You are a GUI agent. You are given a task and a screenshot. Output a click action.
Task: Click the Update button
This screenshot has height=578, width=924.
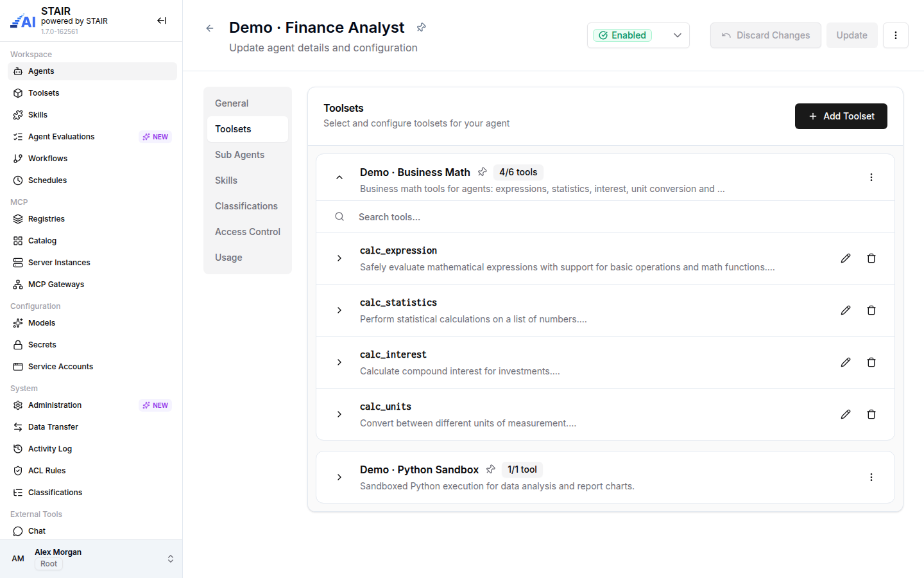(852, 35)
